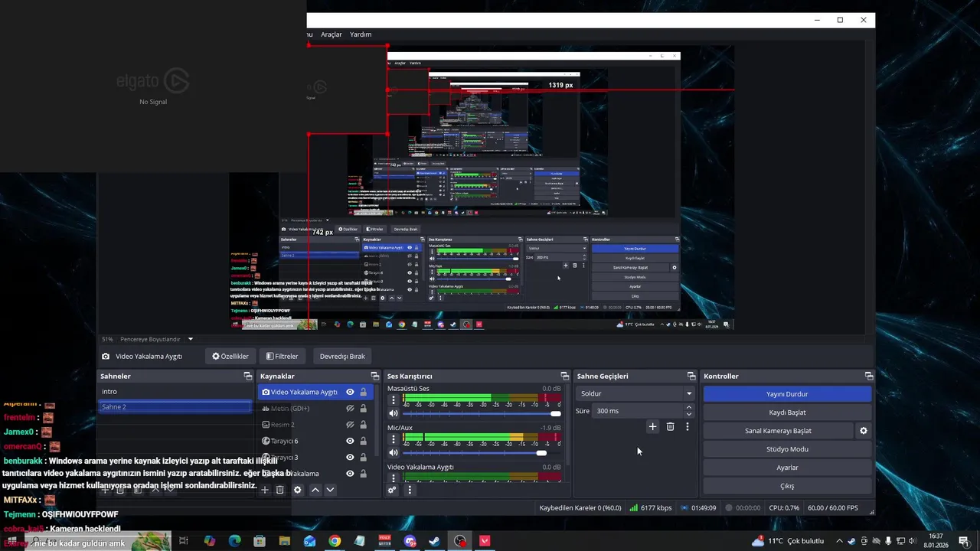
Task: Open Filtreler for selected source
Action: pyautogui.click(x=282, y=356)
